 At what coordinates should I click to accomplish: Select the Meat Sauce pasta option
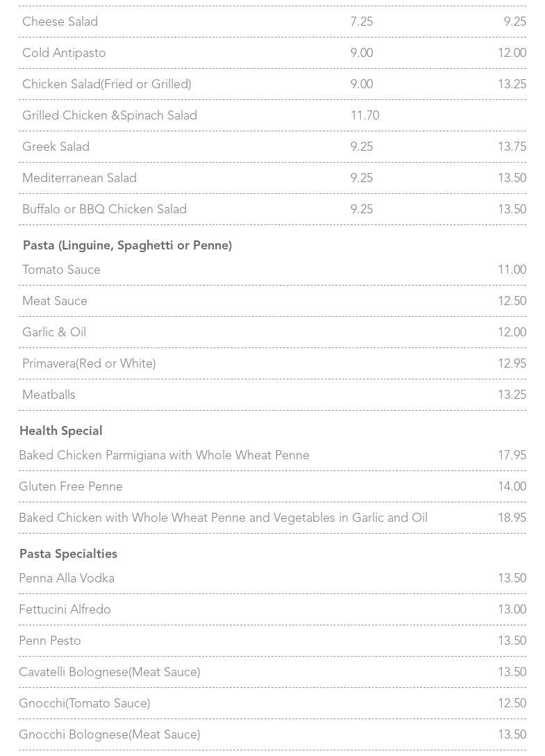point(55,301)
